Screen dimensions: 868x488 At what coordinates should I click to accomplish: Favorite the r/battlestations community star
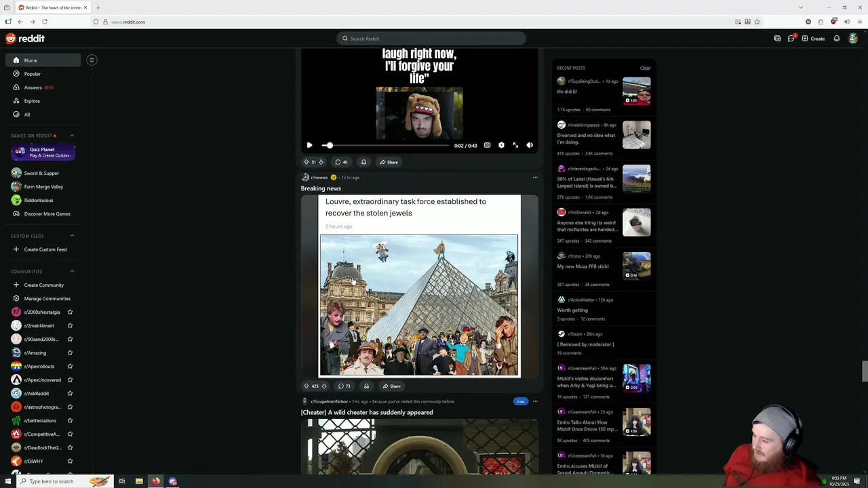(70, 420)
